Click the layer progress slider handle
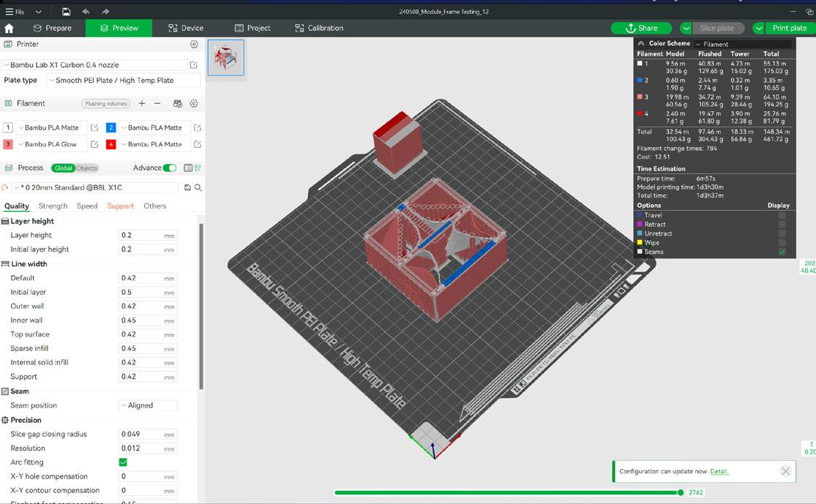 pos(680,492)
